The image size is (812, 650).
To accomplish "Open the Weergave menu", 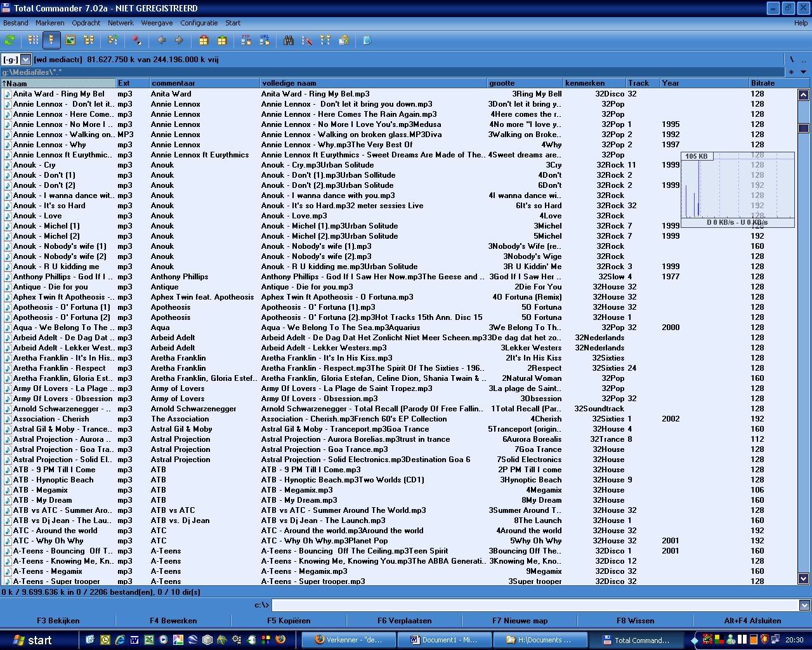I will point(157,23).
